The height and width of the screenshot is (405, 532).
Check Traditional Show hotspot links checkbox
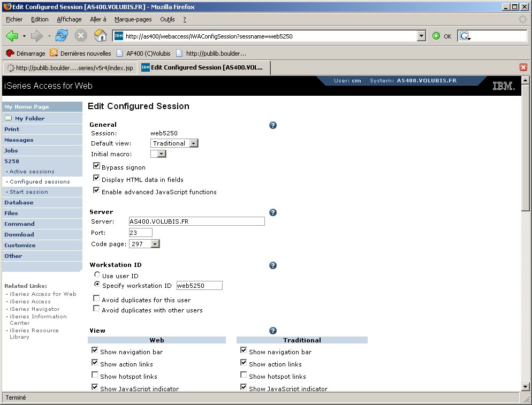point(244,375)
